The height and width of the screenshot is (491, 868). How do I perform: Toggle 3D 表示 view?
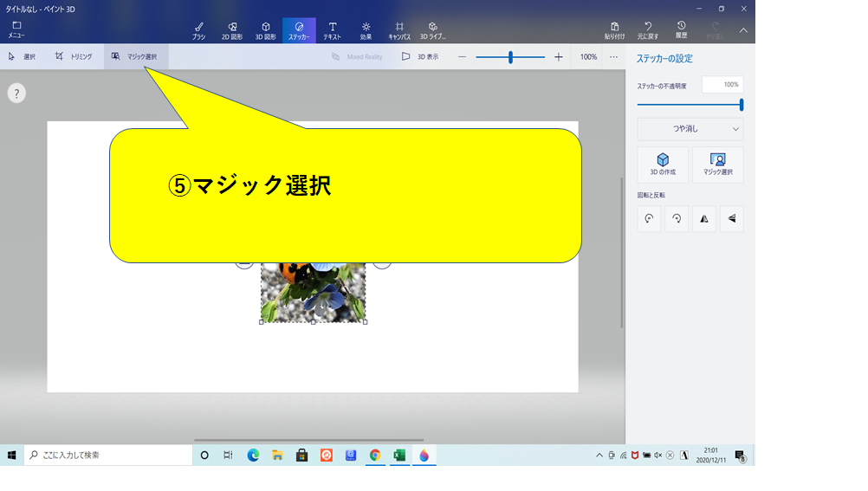click(x=420, y=56)
